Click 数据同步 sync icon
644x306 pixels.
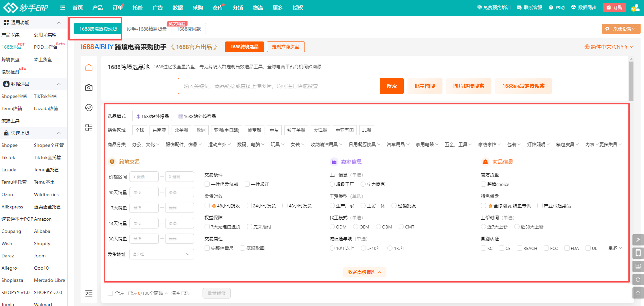tap(584, 7)
